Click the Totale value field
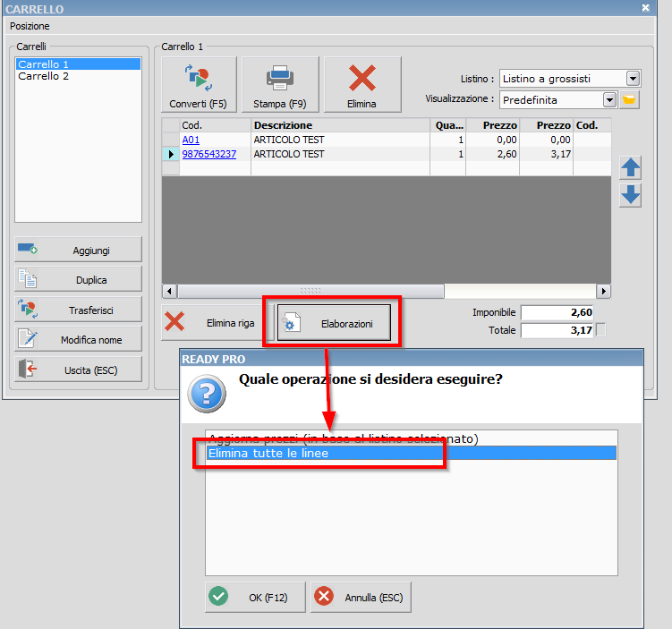The height and width of the screenshot is (629, 672). point(557,330)
